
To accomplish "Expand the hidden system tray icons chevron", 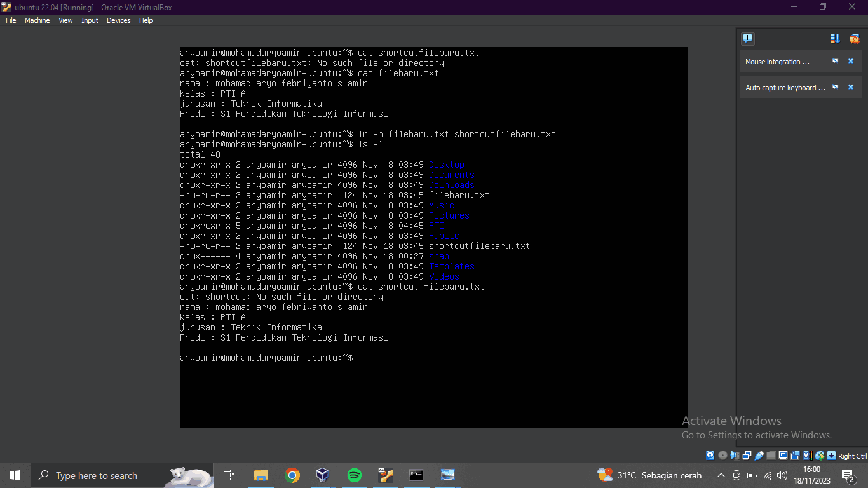I will click(721, 475).
